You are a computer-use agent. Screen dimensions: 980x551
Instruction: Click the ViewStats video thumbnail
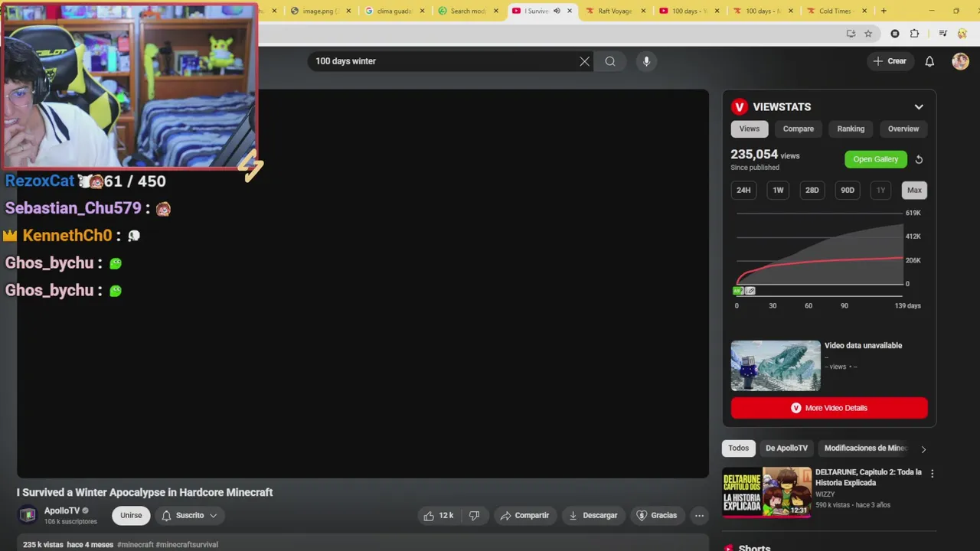tap(776, 366)
